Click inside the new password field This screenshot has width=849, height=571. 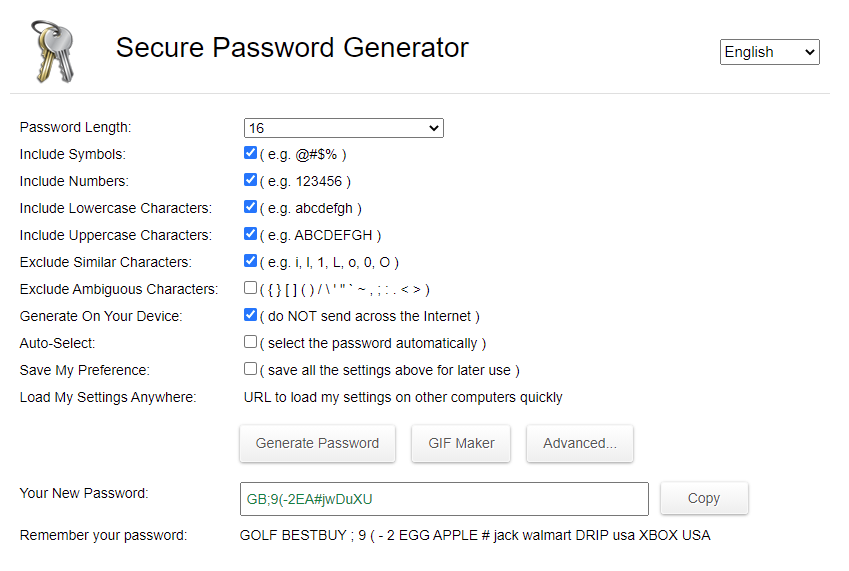(x=444, y=499)
